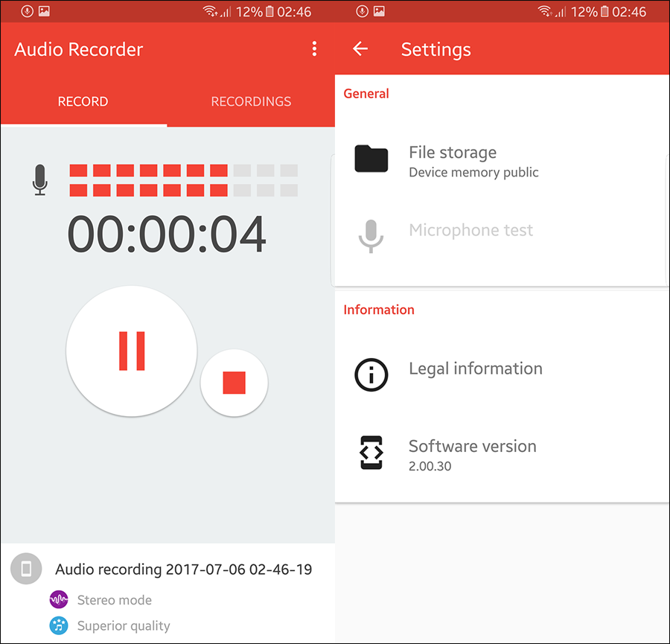Viewport: 670px width, 644px height.
Task: Select the RECORD tab
Action: [83, 101]
